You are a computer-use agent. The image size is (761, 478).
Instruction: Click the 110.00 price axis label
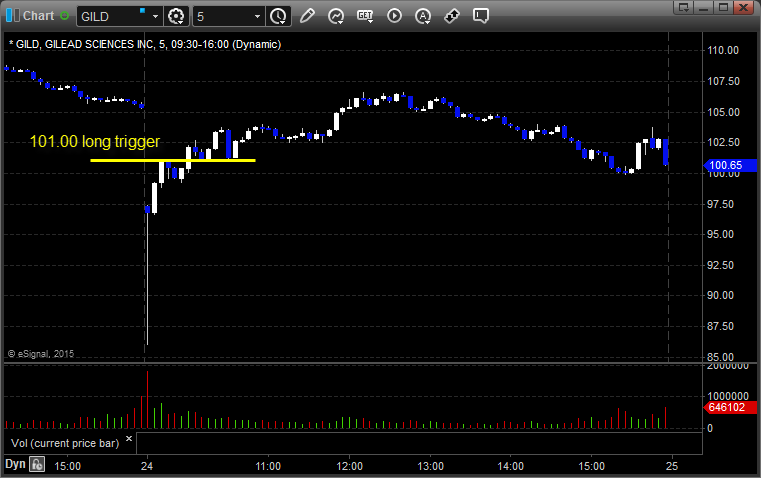723,50
